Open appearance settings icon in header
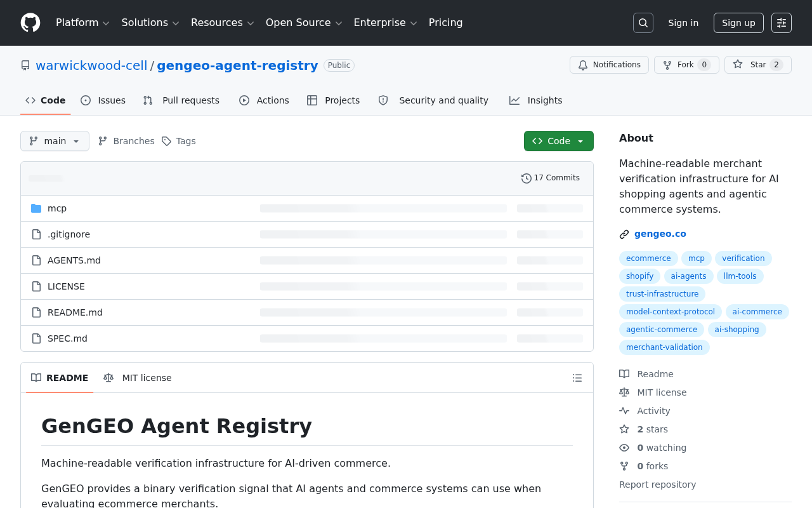The height and width of the screenshot is (508, 812). (x=782, y=23)
